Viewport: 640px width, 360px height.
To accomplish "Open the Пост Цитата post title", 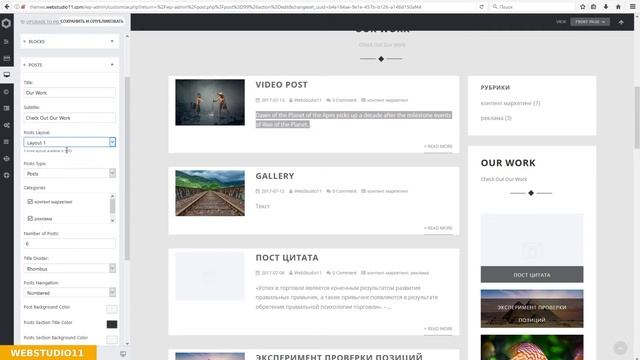I will (287, 258).
